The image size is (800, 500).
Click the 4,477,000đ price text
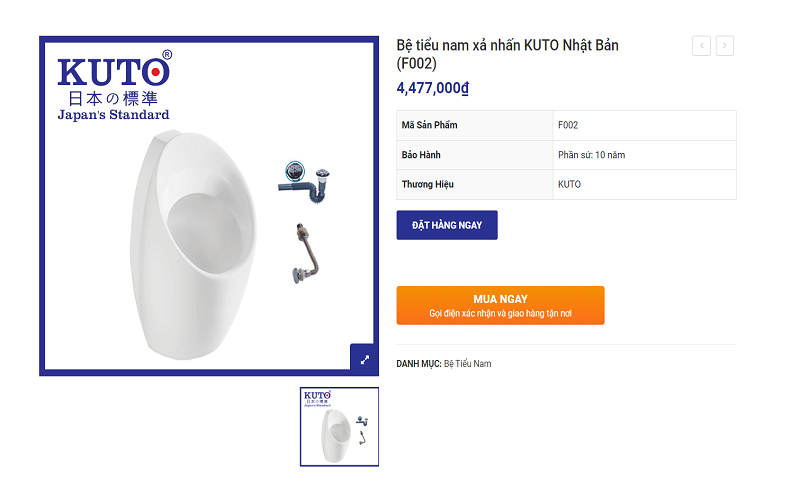433,88
